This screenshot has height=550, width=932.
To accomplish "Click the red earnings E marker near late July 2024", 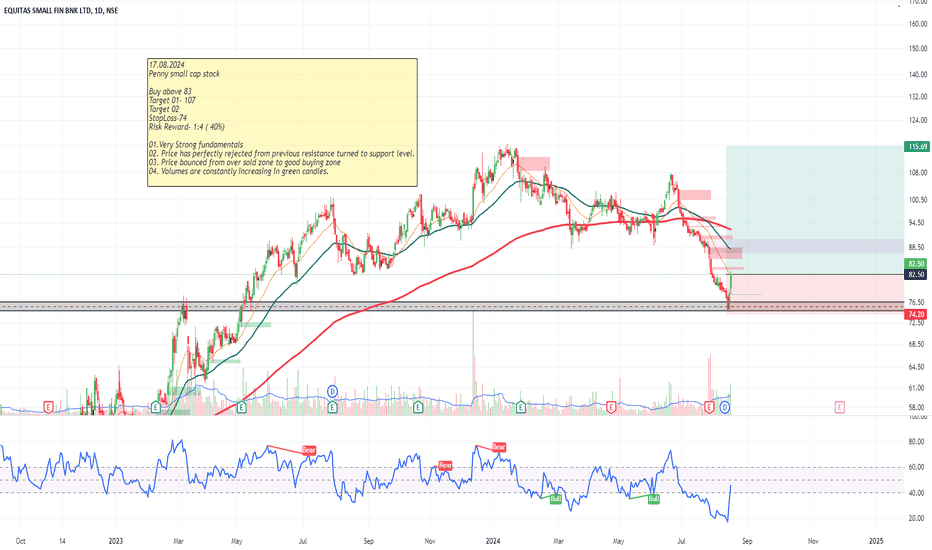I will (709, 407).
